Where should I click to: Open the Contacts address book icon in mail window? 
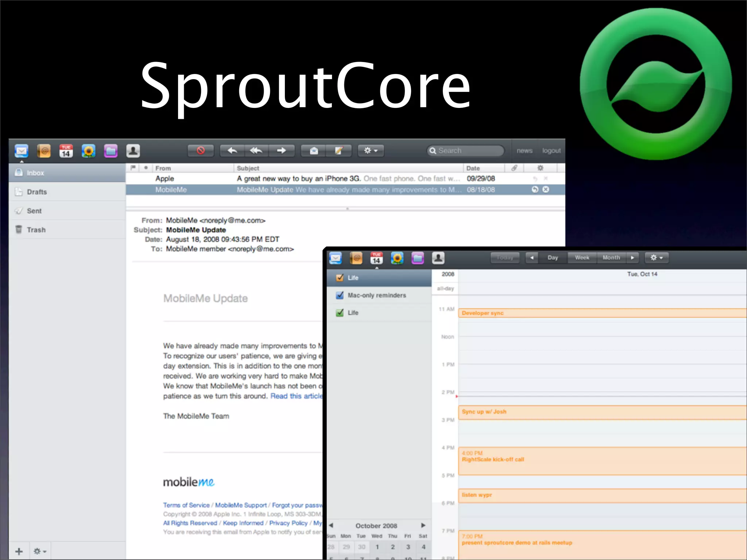[x=44, y=151]
